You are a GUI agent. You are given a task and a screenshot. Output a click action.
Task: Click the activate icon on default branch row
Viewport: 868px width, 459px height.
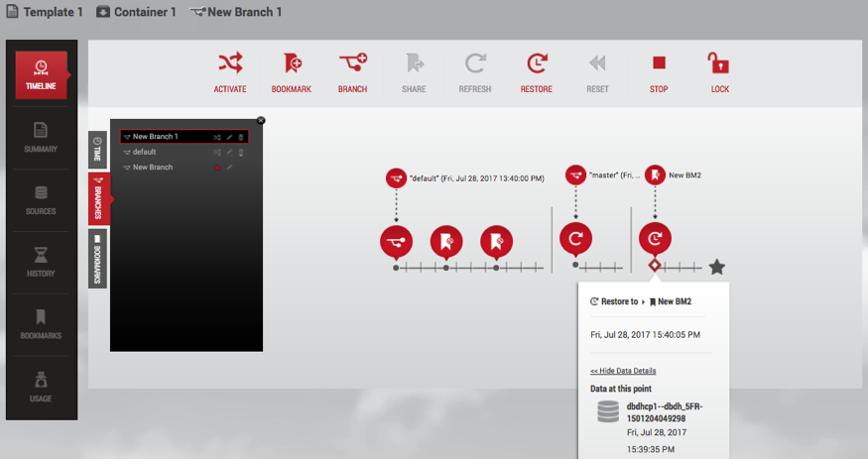216,152
